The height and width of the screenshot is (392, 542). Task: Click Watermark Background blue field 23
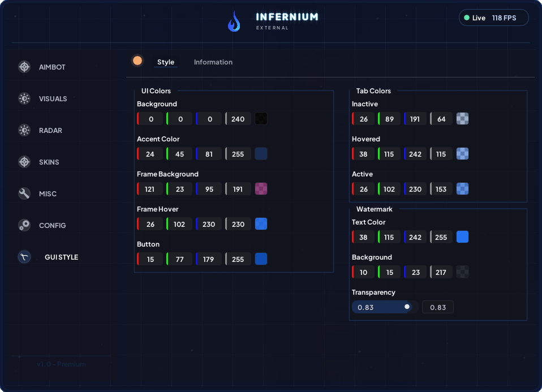(x=415, y=273)
